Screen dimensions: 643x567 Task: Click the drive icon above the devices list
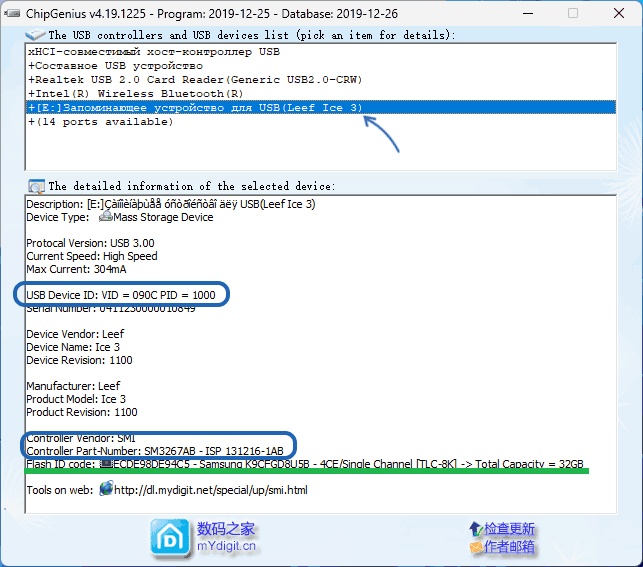click(35, 34)
